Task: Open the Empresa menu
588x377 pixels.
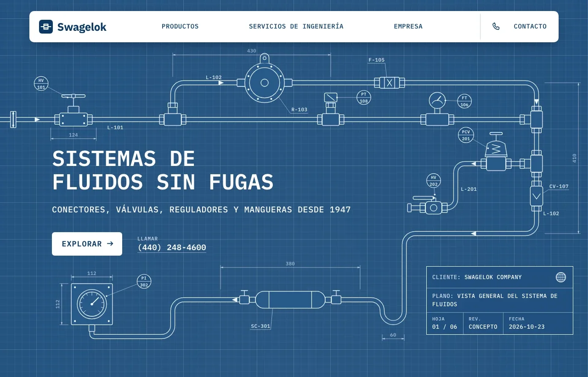Action: (408, 27)
